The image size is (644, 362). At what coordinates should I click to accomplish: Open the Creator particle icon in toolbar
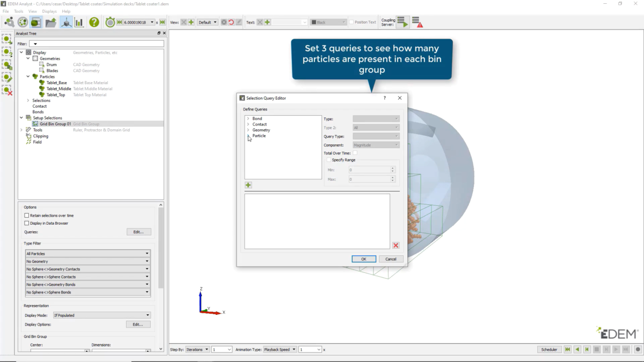click(9, 22)
